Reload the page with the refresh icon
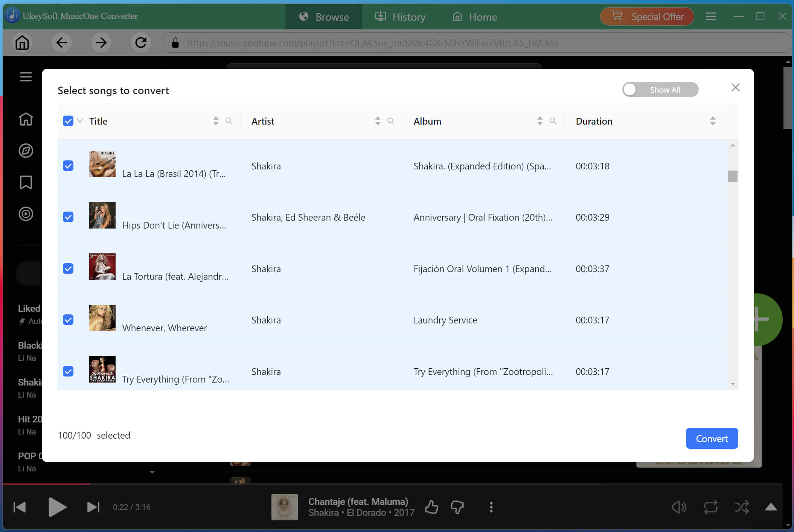The height and width of the screenshot is (532, 794). 140,43
